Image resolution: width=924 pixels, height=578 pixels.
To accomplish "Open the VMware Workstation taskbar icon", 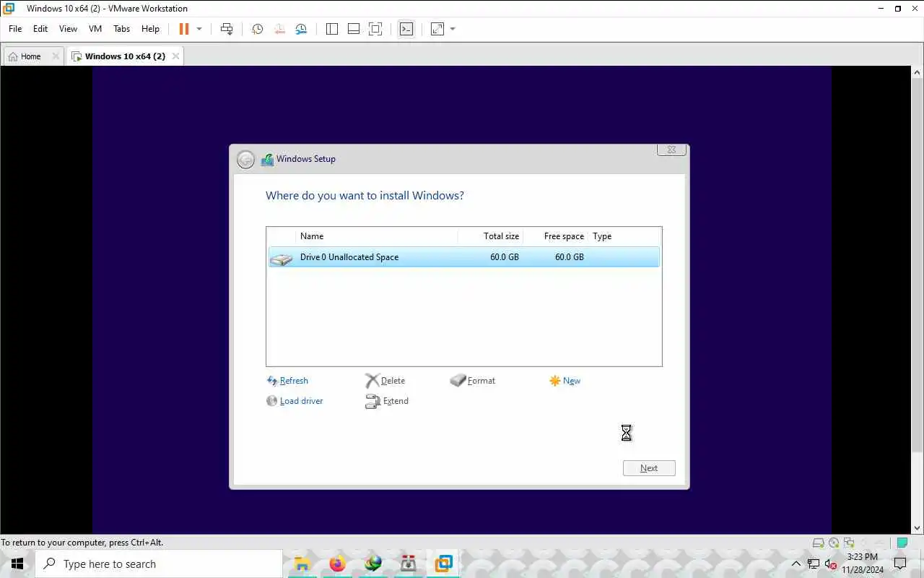I will [443, 564].
